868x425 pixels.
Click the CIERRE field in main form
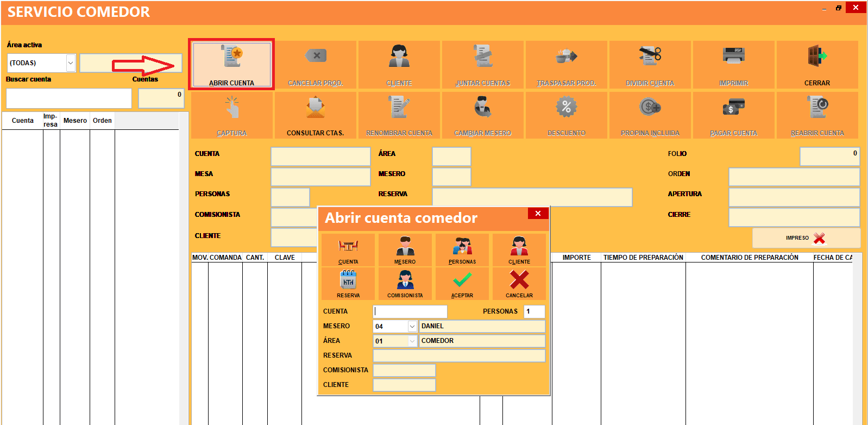tap(794, 217)
